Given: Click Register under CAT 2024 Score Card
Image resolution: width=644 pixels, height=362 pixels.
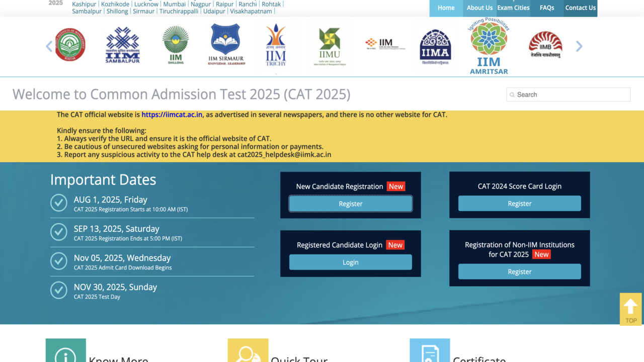Looking at the screenshot, I should tap(519, 204).
